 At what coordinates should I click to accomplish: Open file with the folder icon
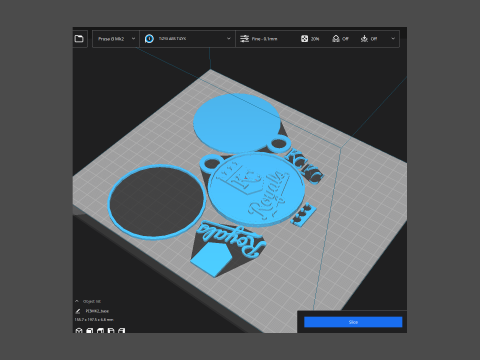tap(79, 39)
